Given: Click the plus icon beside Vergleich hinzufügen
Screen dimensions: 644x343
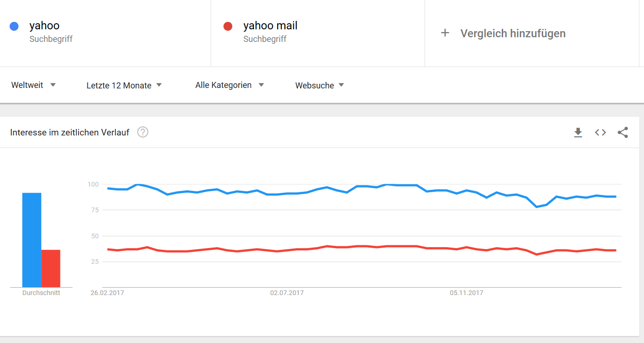Looking at the screenshot, I should [x=445, y=33].
